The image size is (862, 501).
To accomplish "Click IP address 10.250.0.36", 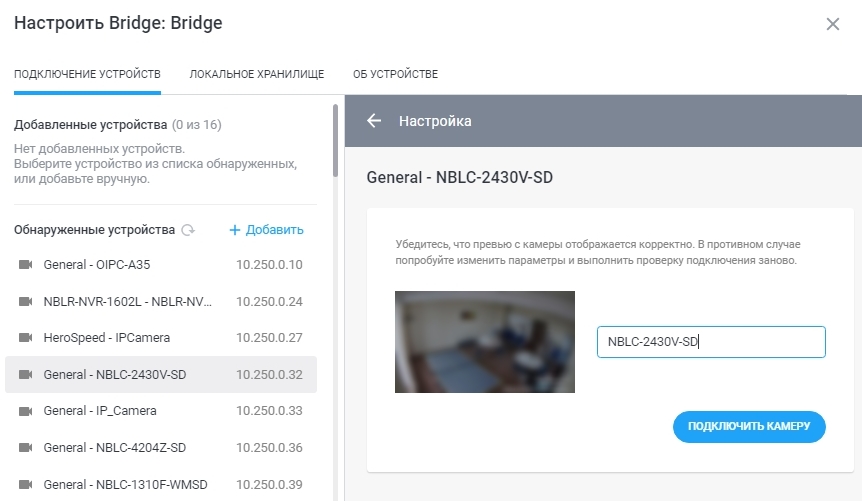I will 269,448.
